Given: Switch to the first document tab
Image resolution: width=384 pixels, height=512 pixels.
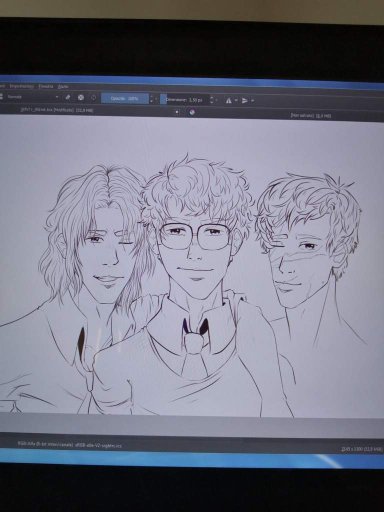Looking at the screenshot, I should click(57, 109).
